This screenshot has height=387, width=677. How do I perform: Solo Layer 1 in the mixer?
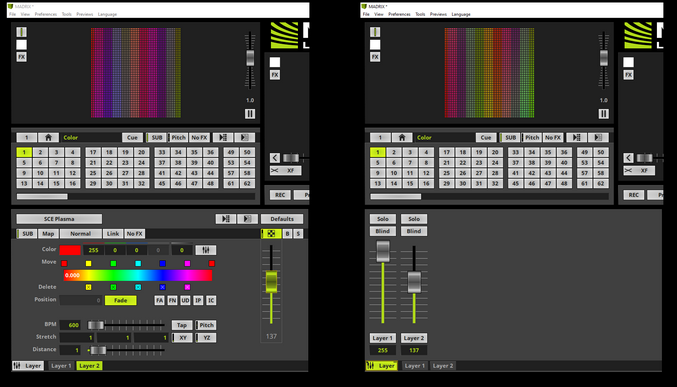(383, 219)
